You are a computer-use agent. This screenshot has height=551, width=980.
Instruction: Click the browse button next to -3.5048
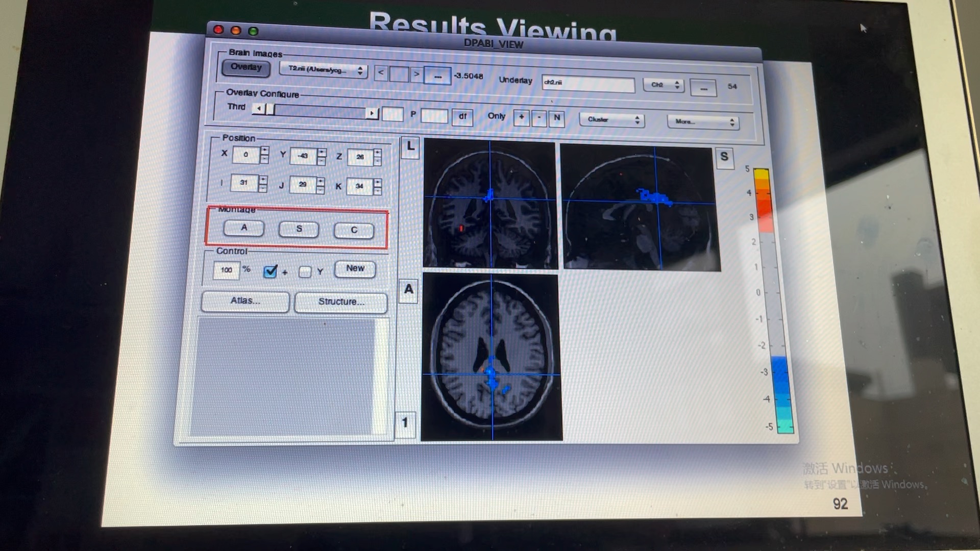pos(438,77)
